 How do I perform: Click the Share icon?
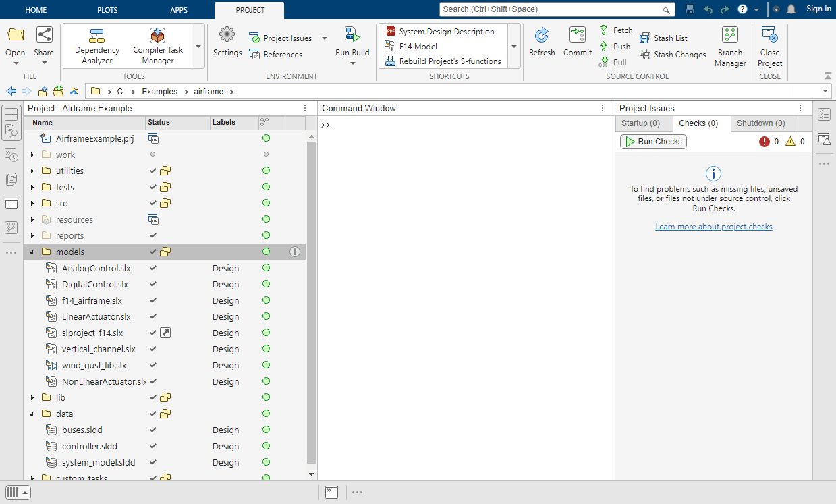pos(44,34)
